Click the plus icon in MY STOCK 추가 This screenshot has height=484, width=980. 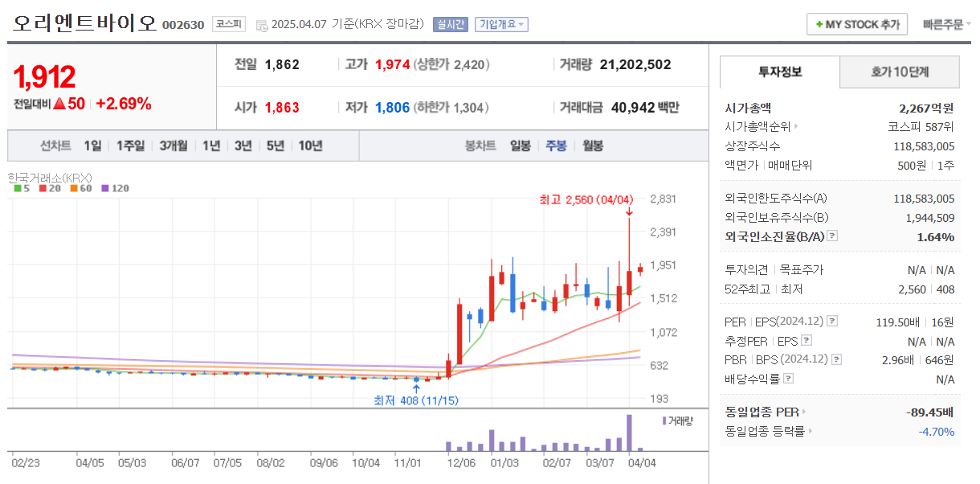tap(819, 25)
